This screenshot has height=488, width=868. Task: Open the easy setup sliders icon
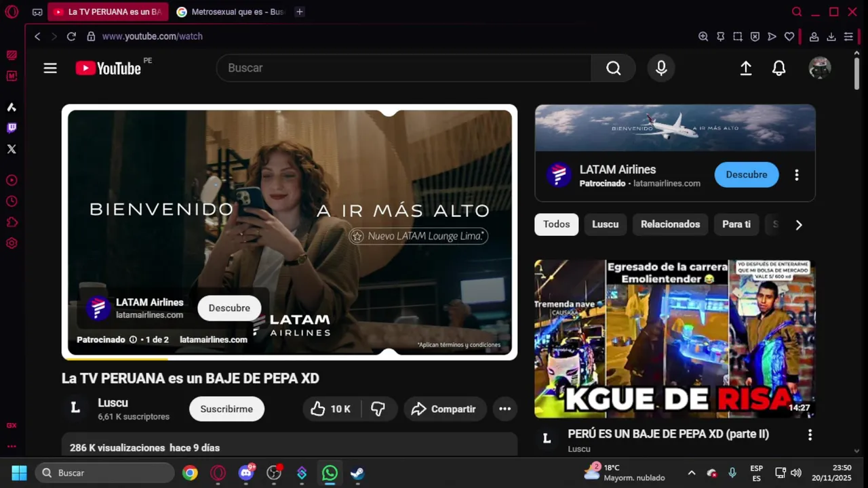(848, 37)
